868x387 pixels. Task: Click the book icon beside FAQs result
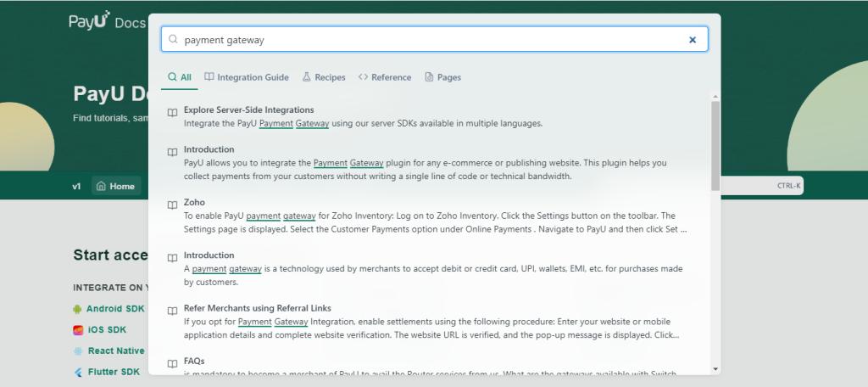click(x=173, y=364)
